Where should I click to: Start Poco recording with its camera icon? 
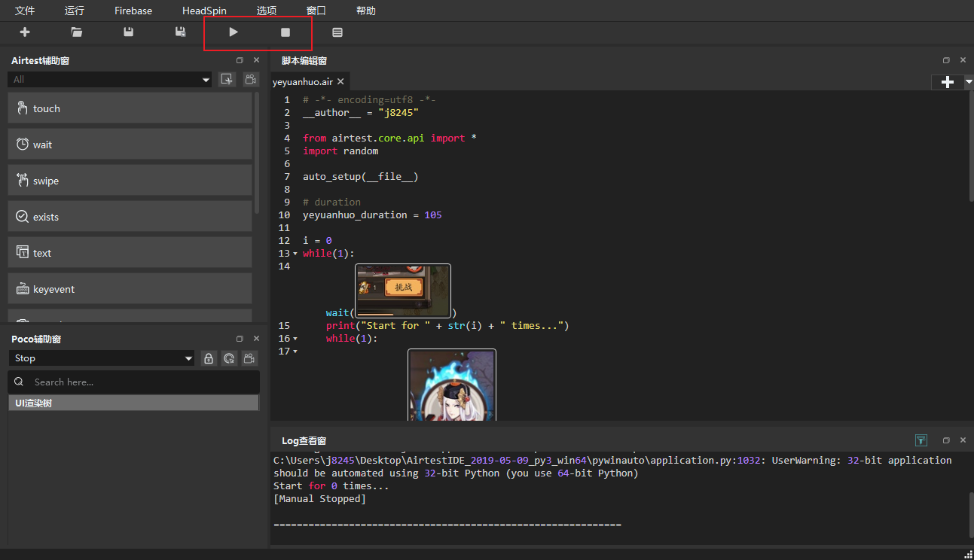click(250, 358)
